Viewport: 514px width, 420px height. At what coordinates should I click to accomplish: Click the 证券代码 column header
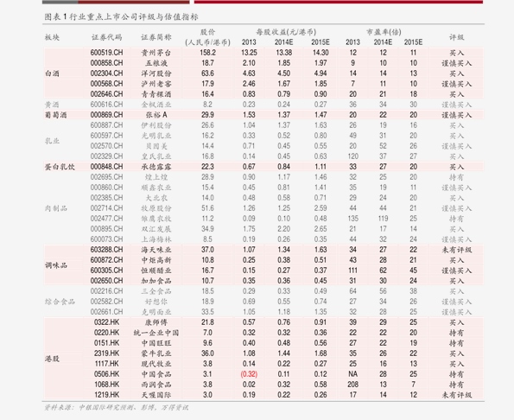pyautogui.click(x=106, y=37)
